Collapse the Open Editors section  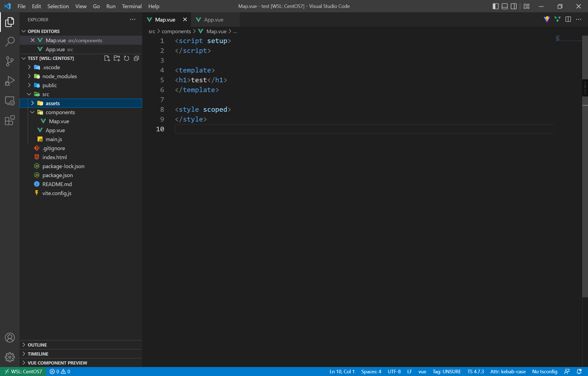pyautogui.click(x=81, y=31)
